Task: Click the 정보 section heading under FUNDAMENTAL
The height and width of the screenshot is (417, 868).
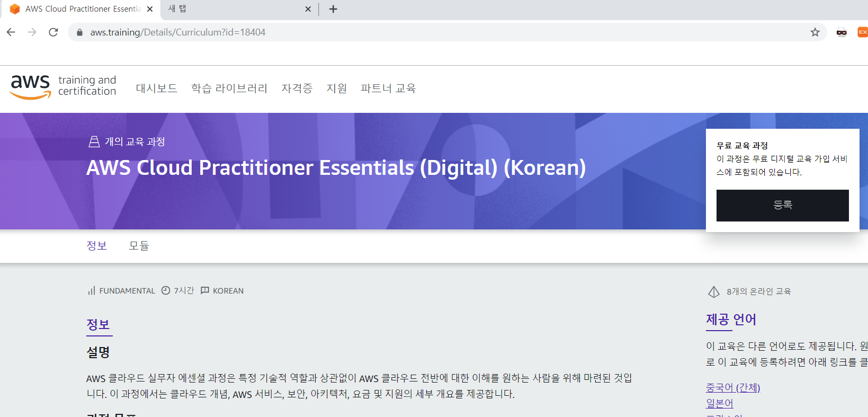Action: point(99,324)
